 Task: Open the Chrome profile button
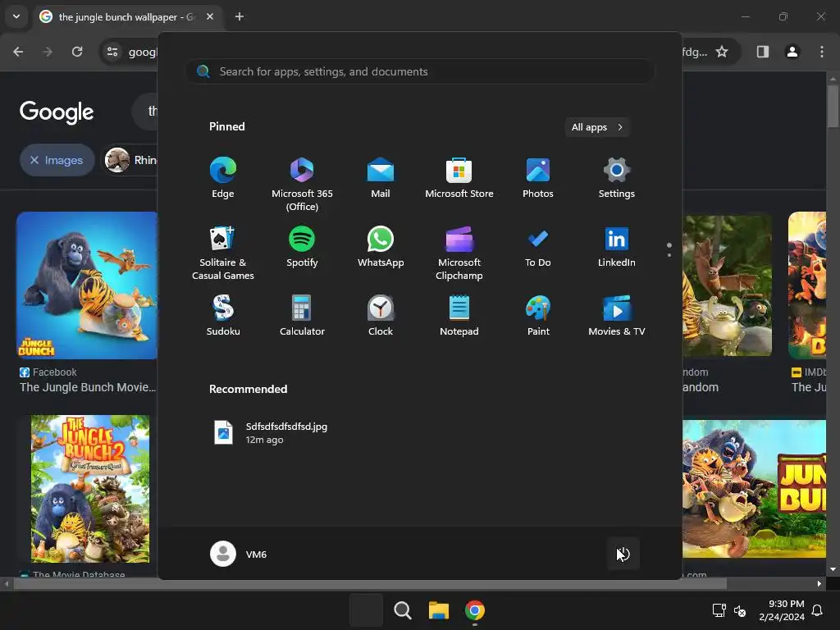click(x=792, y=52)
